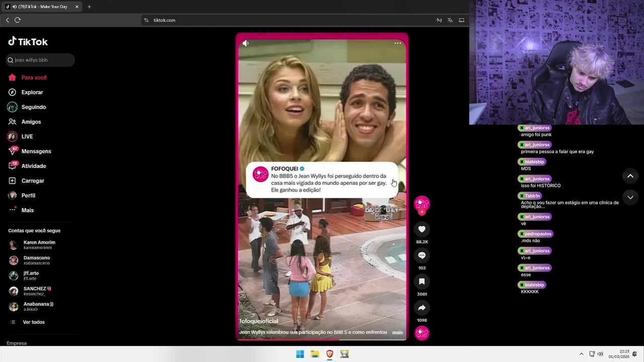Go to the previous video with up chevron
The height and width of the screenshot is (362, 644).
pyautogui.click(x=630, y=176)
